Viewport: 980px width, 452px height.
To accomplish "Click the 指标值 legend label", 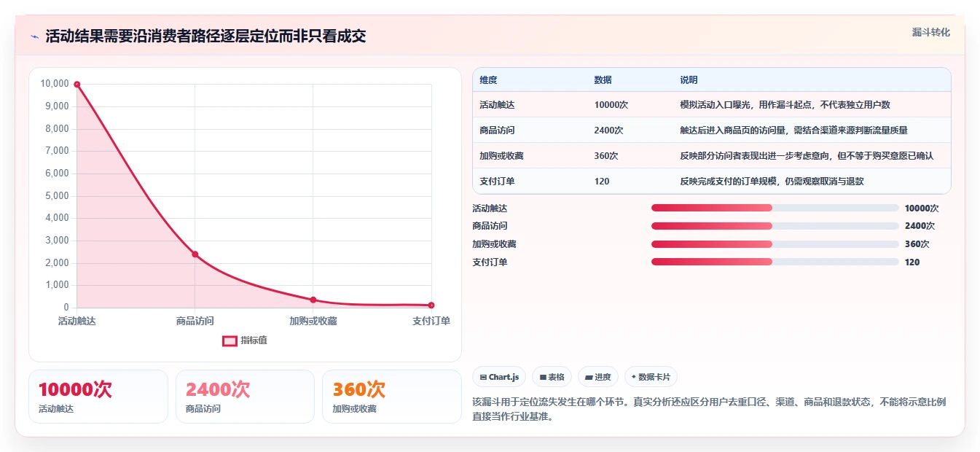I will pyautogui.click(x=254, y=340).
